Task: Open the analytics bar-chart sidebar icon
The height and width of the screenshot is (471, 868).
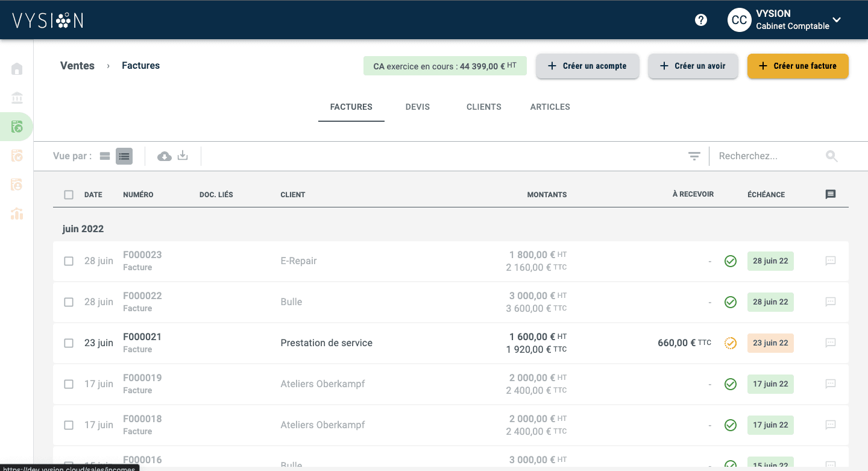Action: [17, 213]
